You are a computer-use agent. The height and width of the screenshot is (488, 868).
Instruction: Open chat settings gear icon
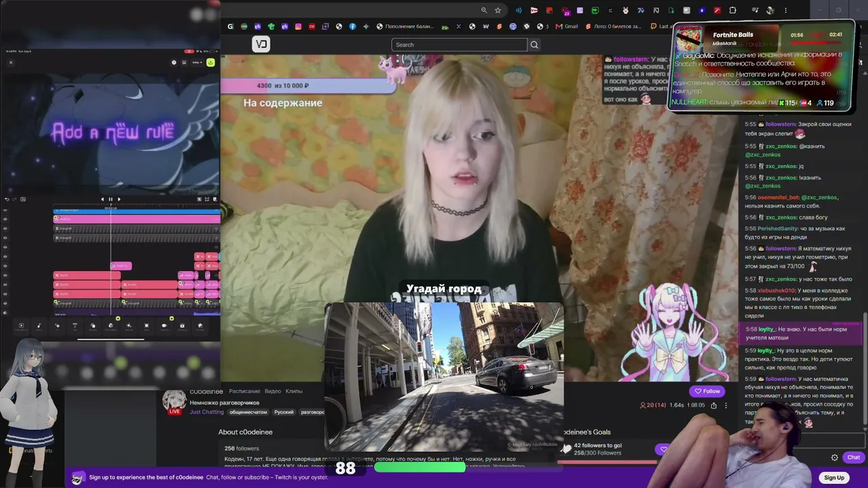point(835,457)
